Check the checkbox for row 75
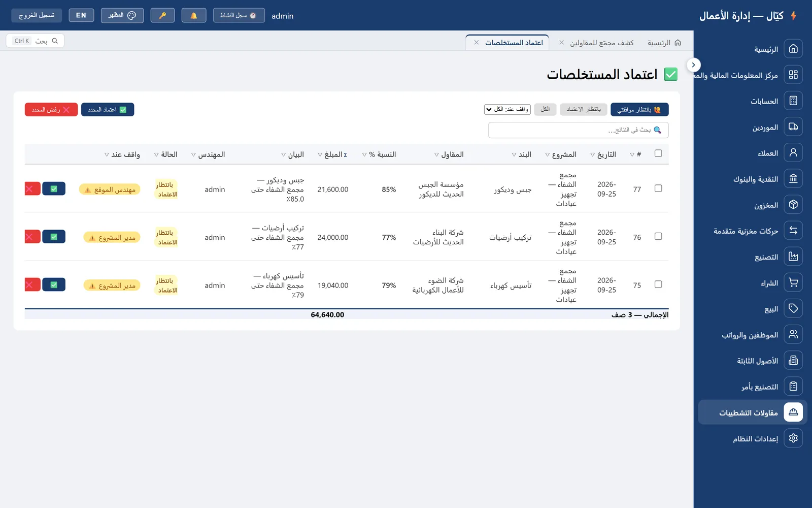Image resolution: width=812 pixels, height=508 pixels. click(x=658, y=284)
